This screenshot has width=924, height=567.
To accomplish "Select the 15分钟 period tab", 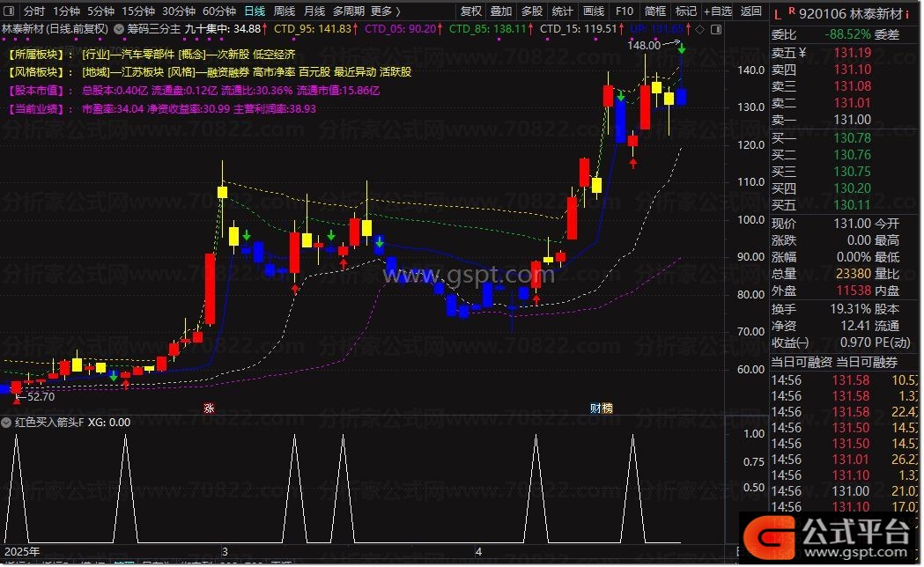I will click(138, 11).
